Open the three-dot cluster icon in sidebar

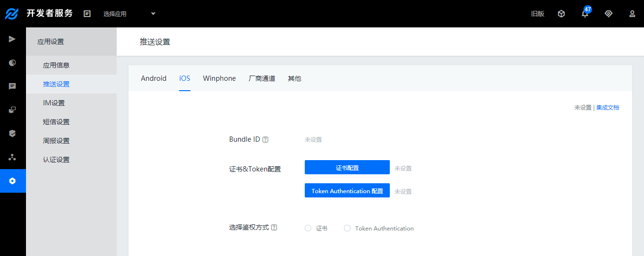coord(12,157)
